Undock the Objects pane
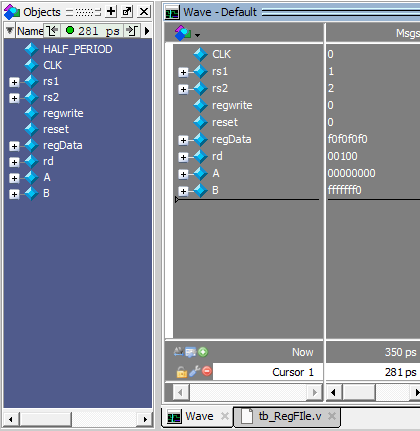Screen dimensions: 420x431 (x=127, y=12)
